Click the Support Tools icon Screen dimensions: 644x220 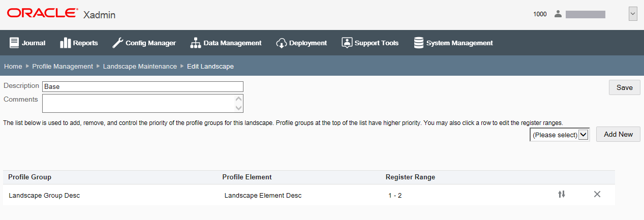click(347, 43)
